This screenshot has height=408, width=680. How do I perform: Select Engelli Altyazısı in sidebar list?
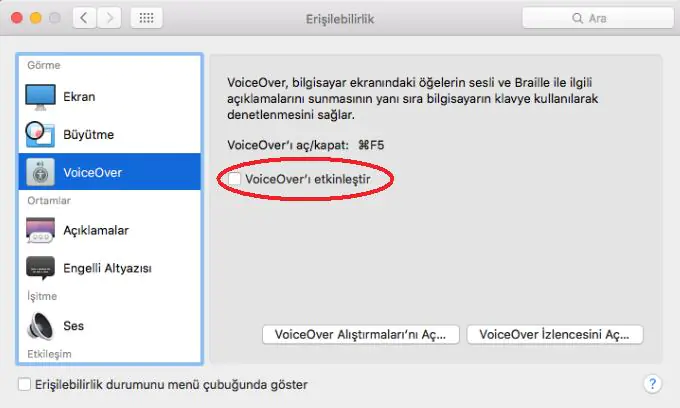click(110, 268)
